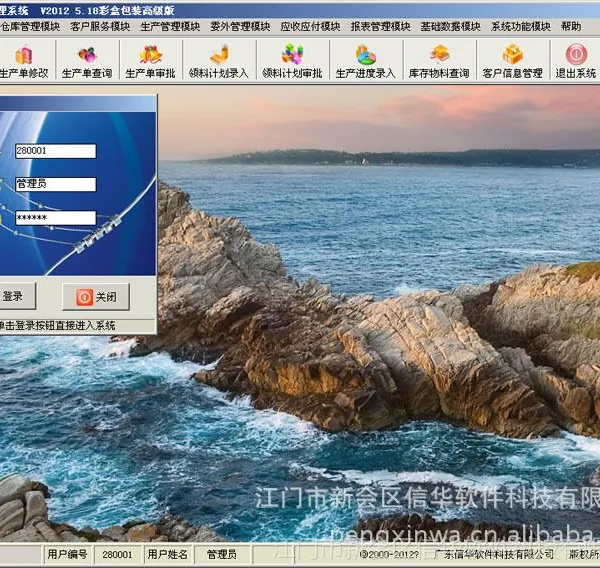Launch 领料计划录入 from the toolbar
Screen dimensions: 600x568
219,61
